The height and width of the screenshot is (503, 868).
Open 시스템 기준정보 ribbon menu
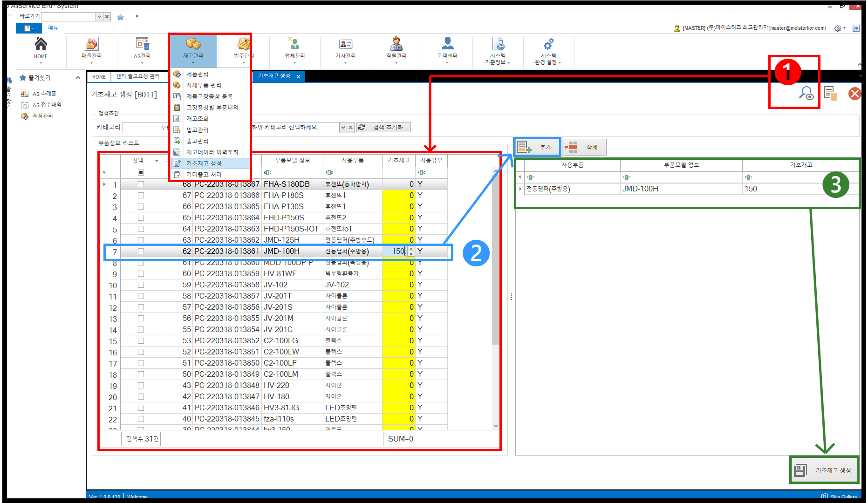[x=498, y=50]
